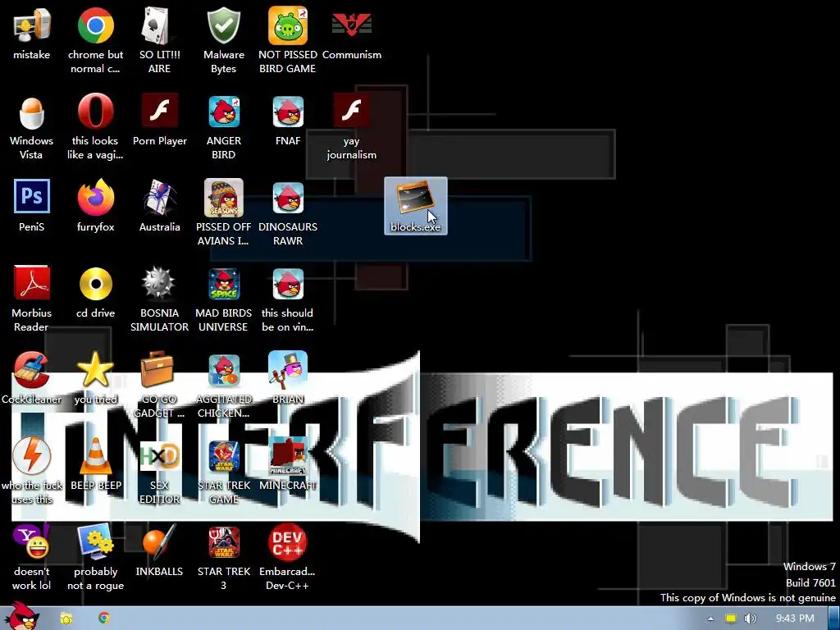Open 'MAD BIRDS UNIVERSE' Space icon
Screen dimensions: 840x630
(x=223, y=284)
